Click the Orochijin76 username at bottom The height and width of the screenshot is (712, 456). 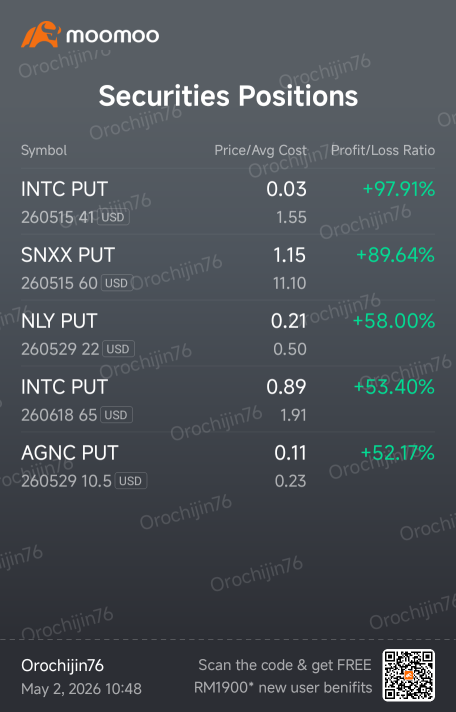click(62, 666)
